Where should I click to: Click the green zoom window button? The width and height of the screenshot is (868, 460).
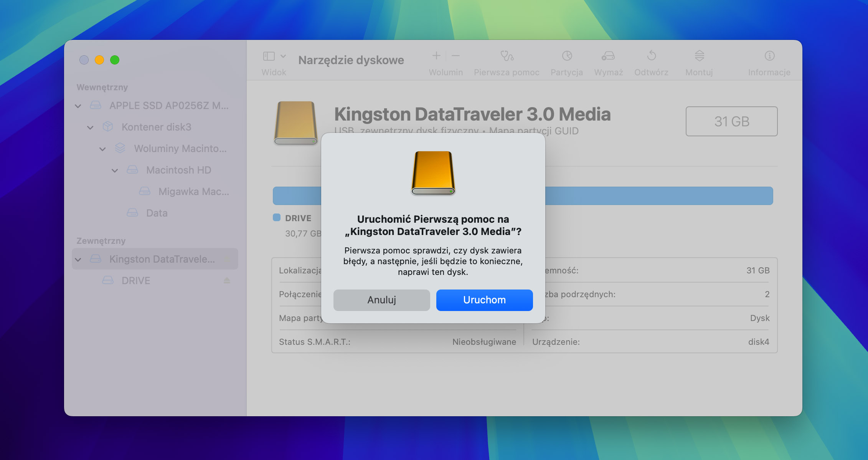pyautogui.click(x=115, y=60)
